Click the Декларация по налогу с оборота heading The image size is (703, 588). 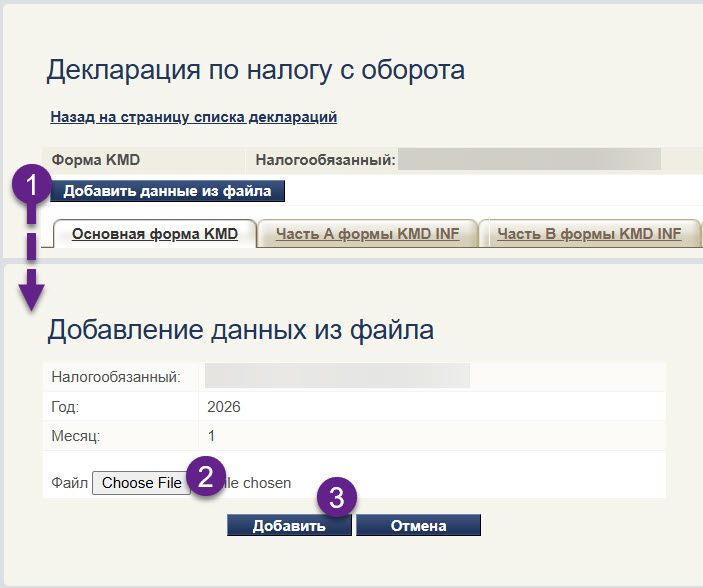(255, 70)
